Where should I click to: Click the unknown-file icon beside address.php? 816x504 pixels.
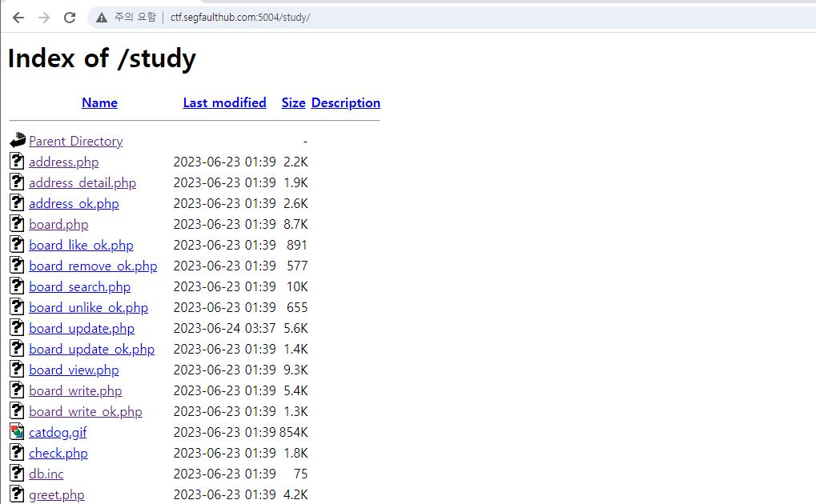tap(17, 161)
